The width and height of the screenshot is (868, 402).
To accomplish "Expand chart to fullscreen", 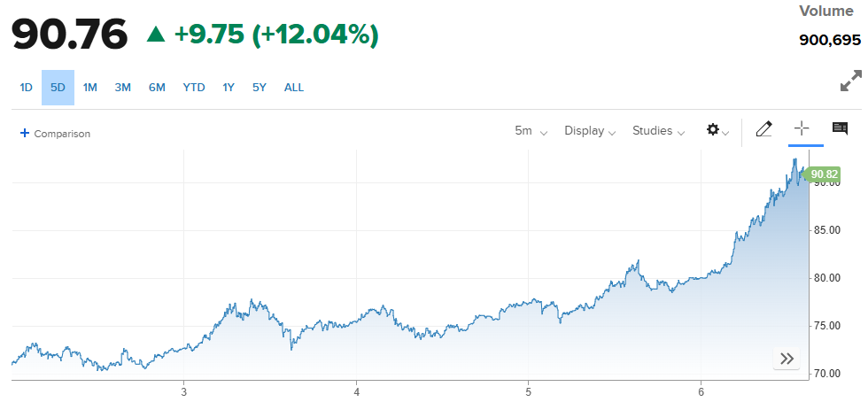I will (850, 82).
